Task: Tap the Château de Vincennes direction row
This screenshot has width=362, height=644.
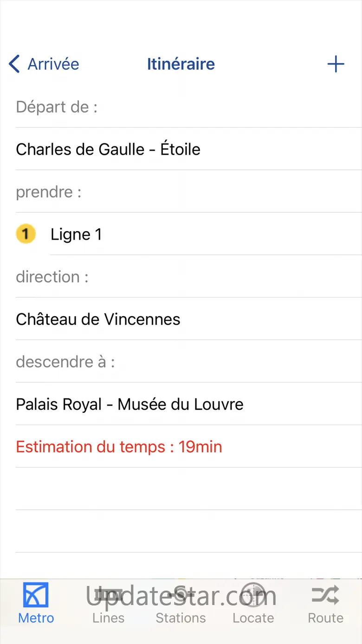Action: tap(98, 319)
